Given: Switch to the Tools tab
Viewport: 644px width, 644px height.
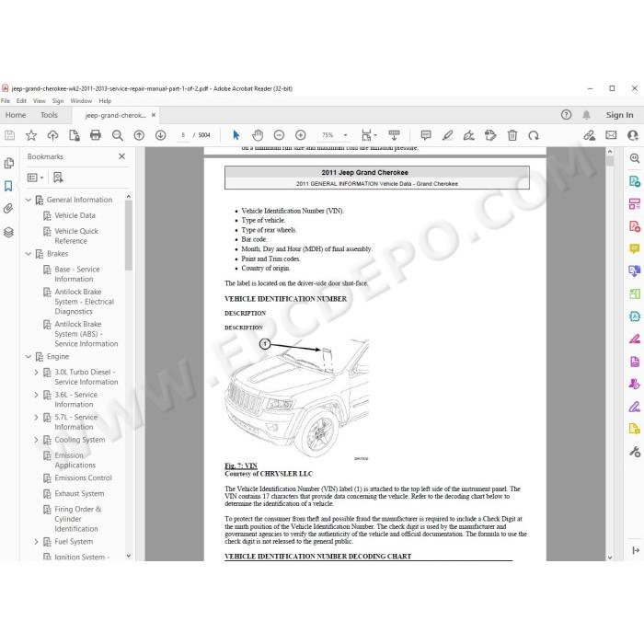Looking at the screenshot, I should (x=49, y=115).
